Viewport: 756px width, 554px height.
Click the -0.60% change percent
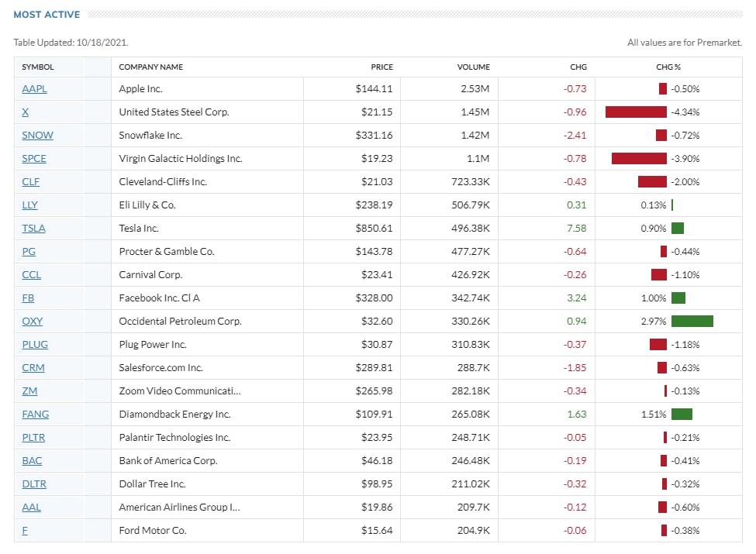pos(685,507)
